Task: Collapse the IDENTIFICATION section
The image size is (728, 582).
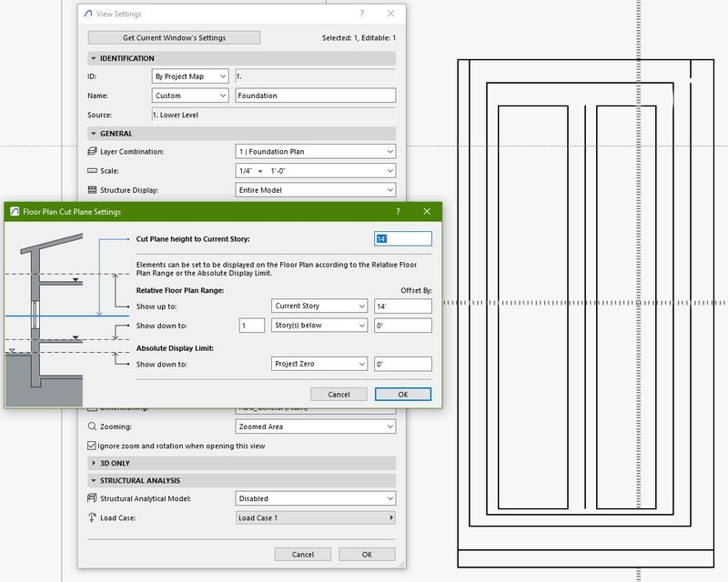Action: click(92, 58)
